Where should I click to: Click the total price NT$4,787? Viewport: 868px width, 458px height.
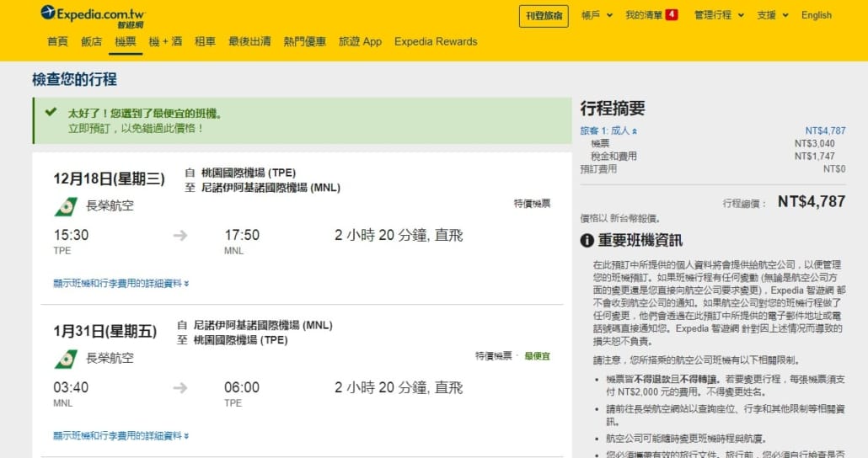(812, 201)
